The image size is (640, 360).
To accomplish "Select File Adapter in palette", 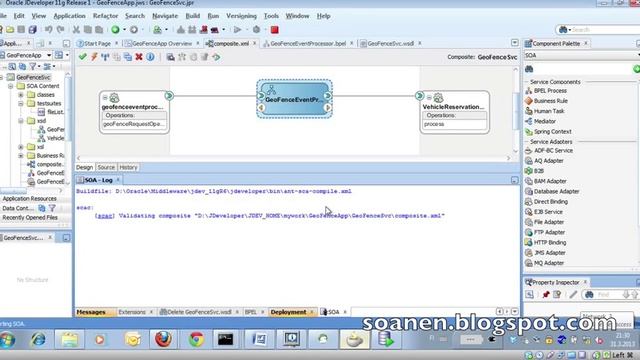I will (x=544, y=222).
